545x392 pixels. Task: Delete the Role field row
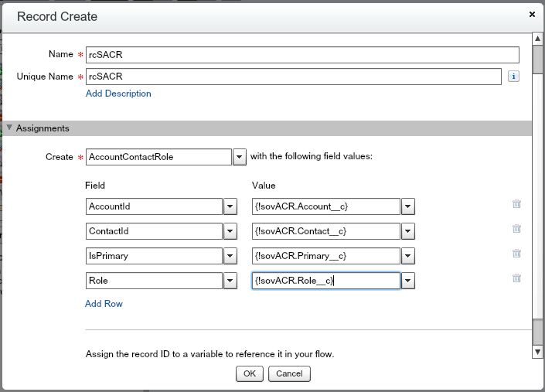516,278
